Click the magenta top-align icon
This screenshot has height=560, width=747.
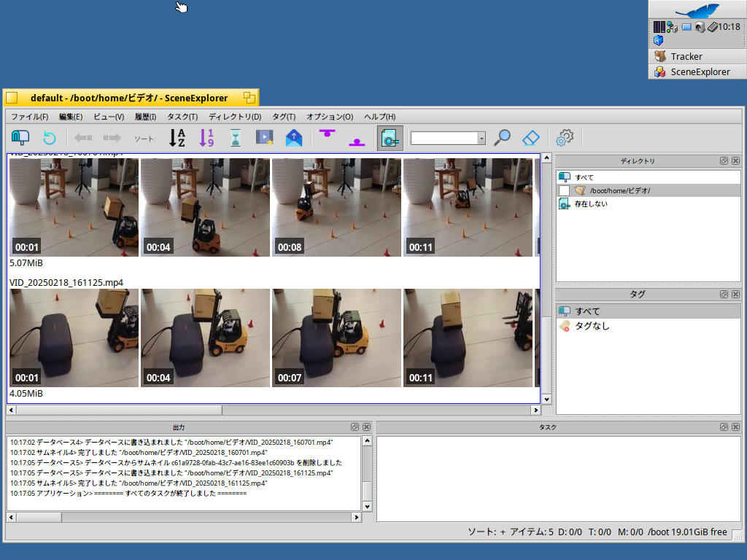point(327,134)
